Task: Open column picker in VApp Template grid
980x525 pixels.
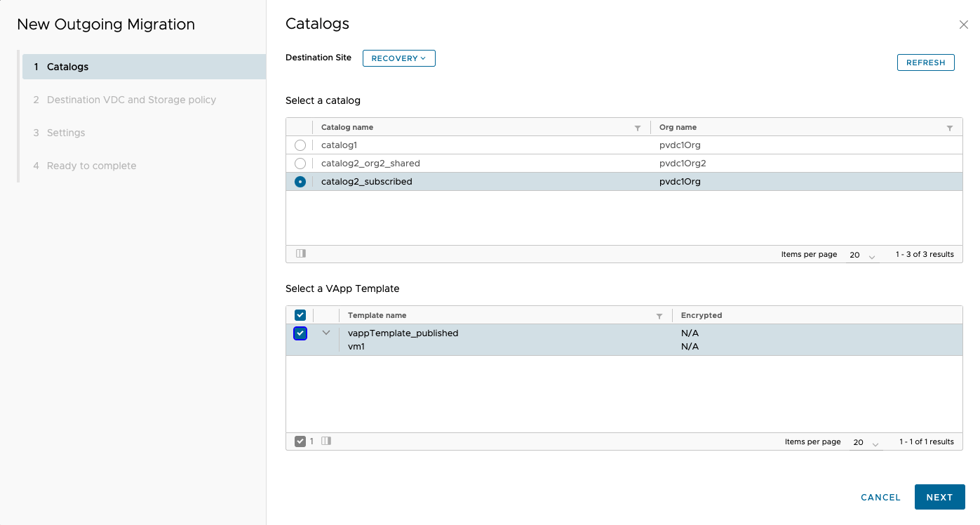Action: [326, 441]
